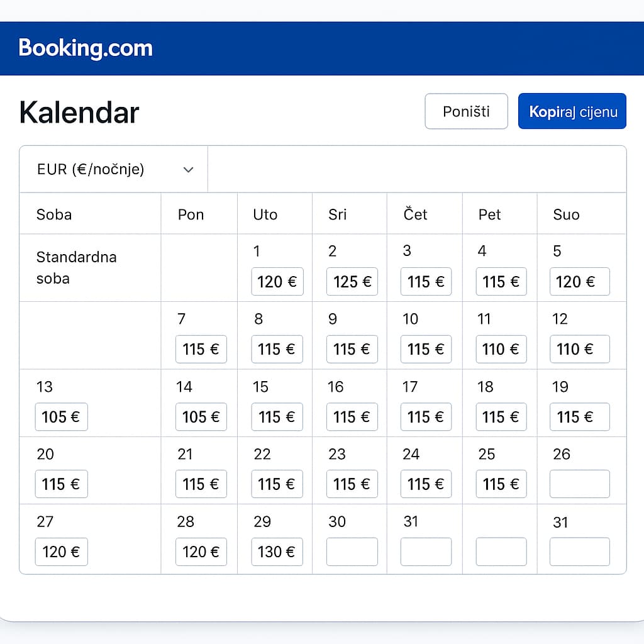The image size is (644, 644).
Task: Click the empty price field for day 30
Action: pyautogui.click(x=352, y=552)
